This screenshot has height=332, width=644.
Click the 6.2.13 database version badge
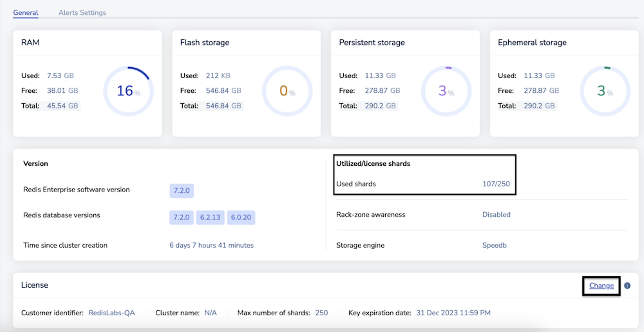pyautogui.click(x=210, y=217)
